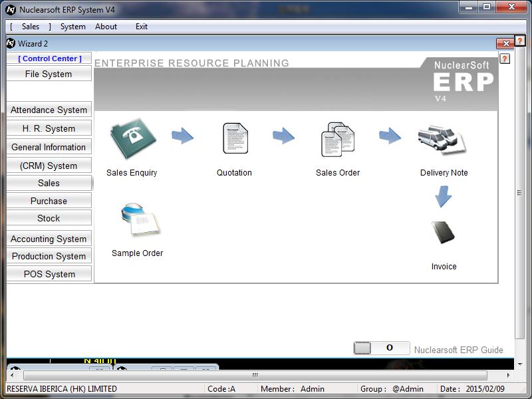Click the Sales Order label text
The height and width of the screenshot is (399, 532).
338,173
